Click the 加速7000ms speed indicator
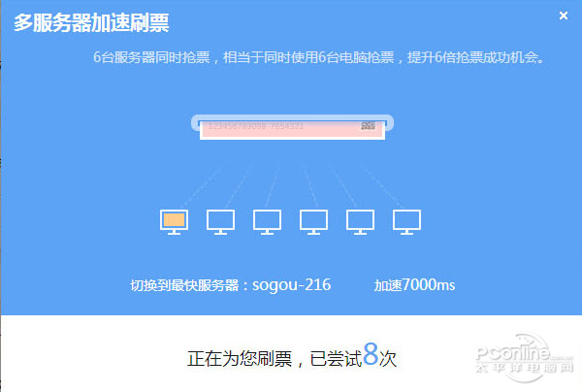Screen dimensions: 582x392 click(414, 285)
